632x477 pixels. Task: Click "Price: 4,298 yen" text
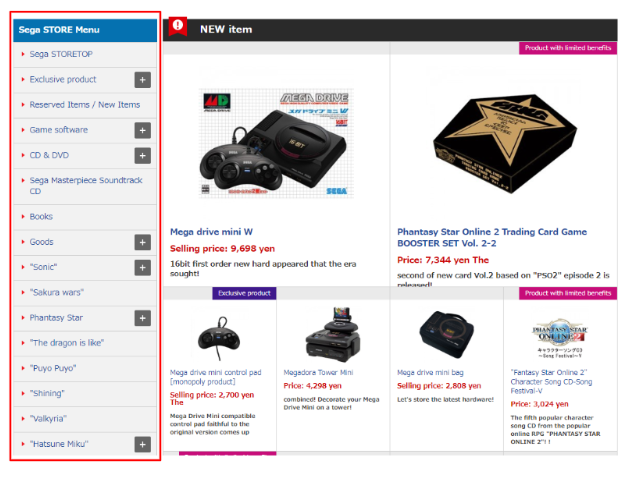(313, 386)
